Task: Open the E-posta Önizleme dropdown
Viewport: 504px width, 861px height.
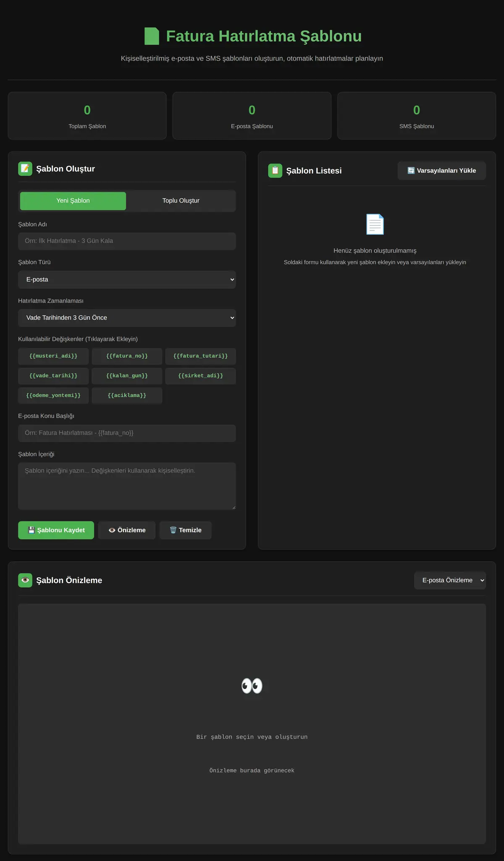Action: point(450,580)
